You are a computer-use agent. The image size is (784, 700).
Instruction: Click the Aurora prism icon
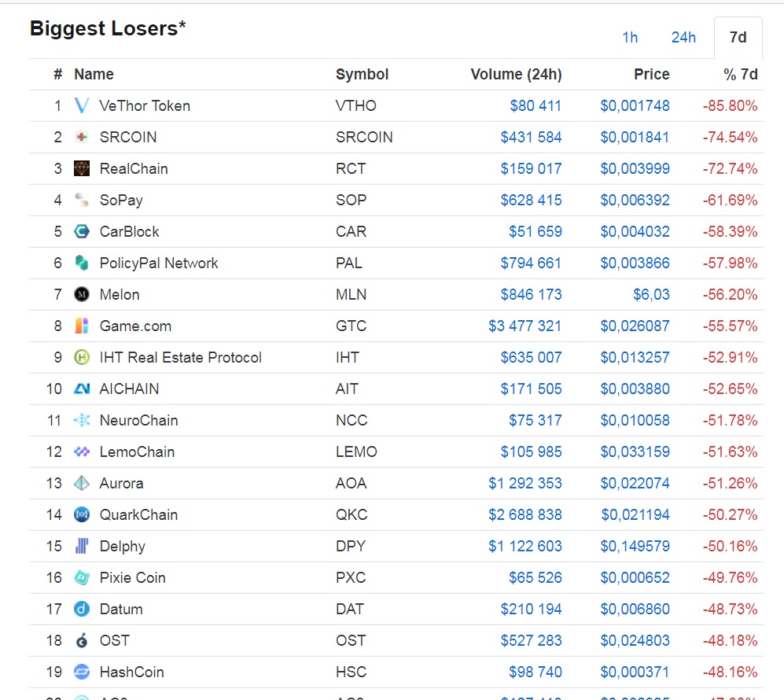pos(82,483)
